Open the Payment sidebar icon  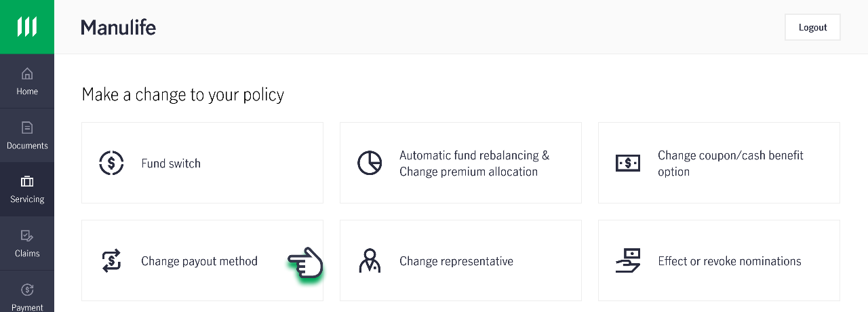27,290
